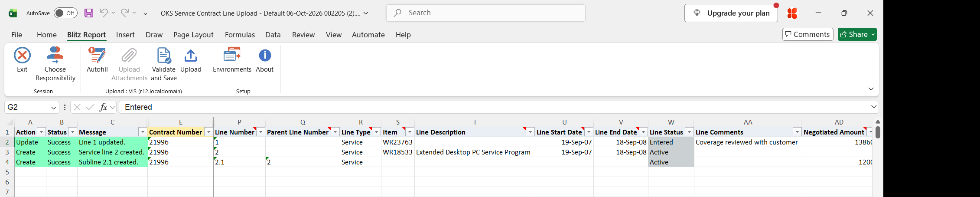Select cell 'Extended Desktop PC Service Program'
This screenshot has height=197, width=980.
(x=475, y=152)
